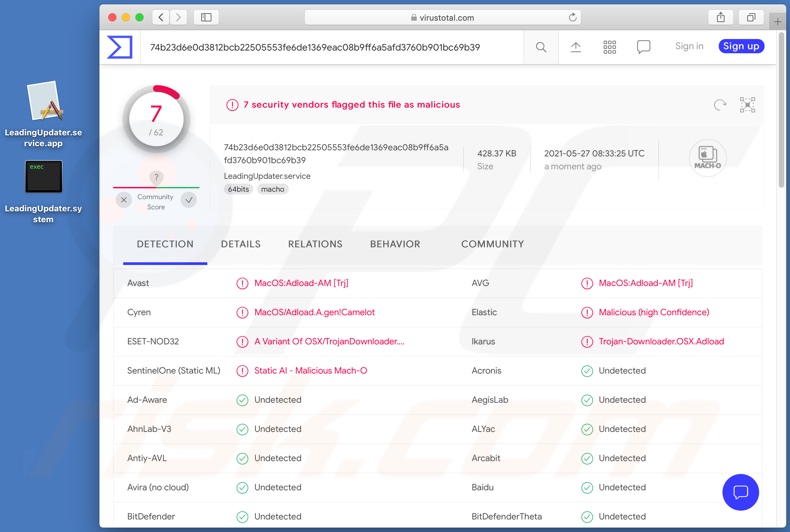Viewport: 790px width, 532px height.
Task: Click the LeadingUpdater.service file name text
Action: coord(267,176)
